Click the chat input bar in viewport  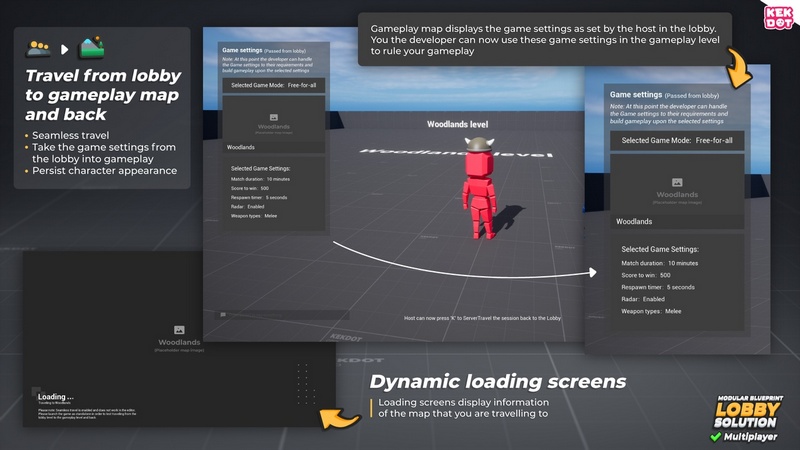(x=268, y=314)
